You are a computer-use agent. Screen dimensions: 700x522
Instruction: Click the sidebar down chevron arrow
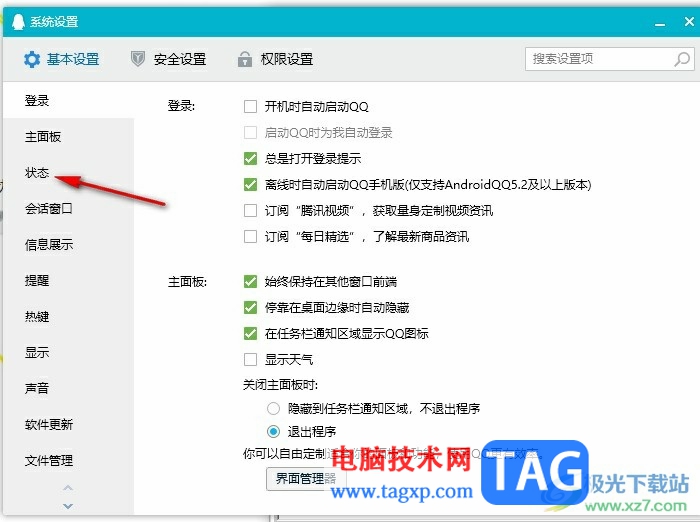pos(68,506)
